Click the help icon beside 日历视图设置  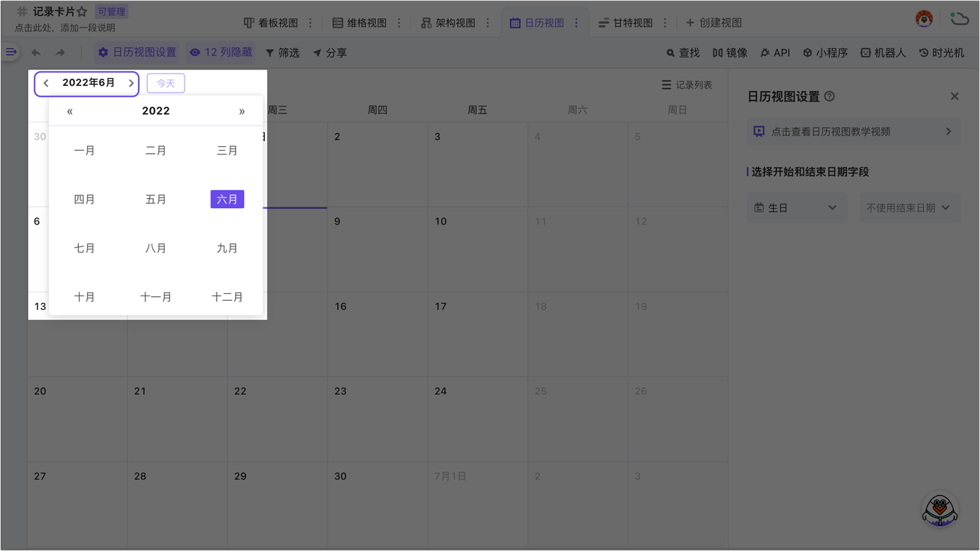829,96
